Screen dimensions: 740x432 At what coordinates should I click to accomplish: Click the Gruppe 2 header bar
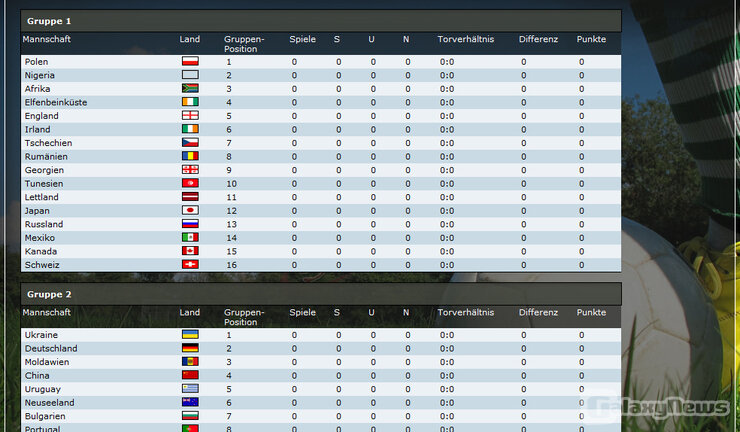point(320,295)
